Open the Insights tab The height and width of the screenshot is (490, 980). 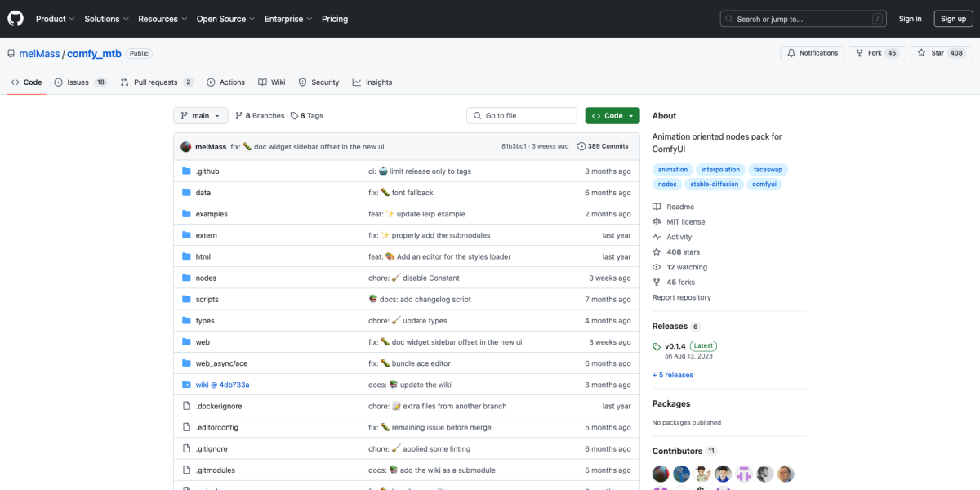(372, 82)
